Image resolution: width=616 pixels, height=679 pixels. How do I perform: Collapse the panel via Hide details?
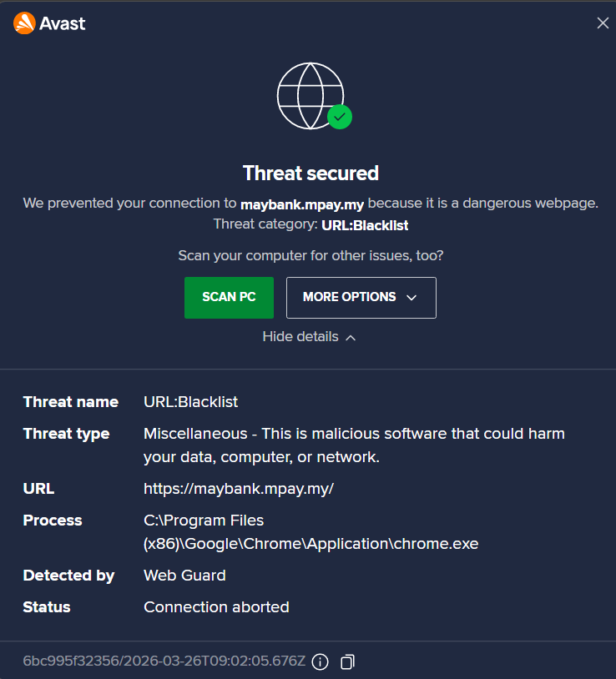pos(300,337)
